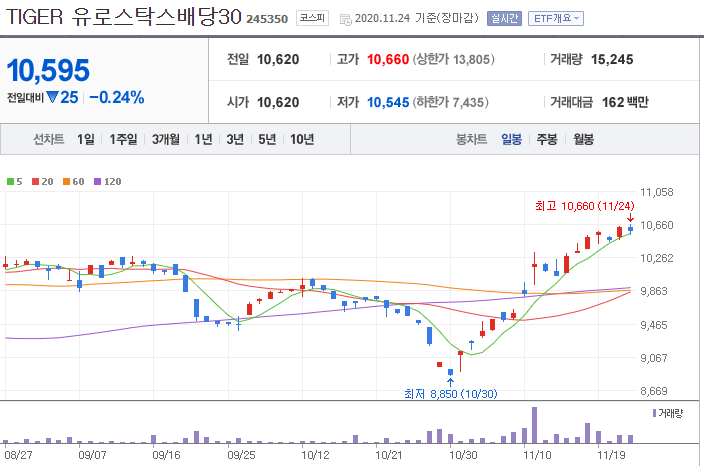The height and width of the screenshot is (466, 704).
Task: Show the 3년 line chart
Action: tap(235, 140)
